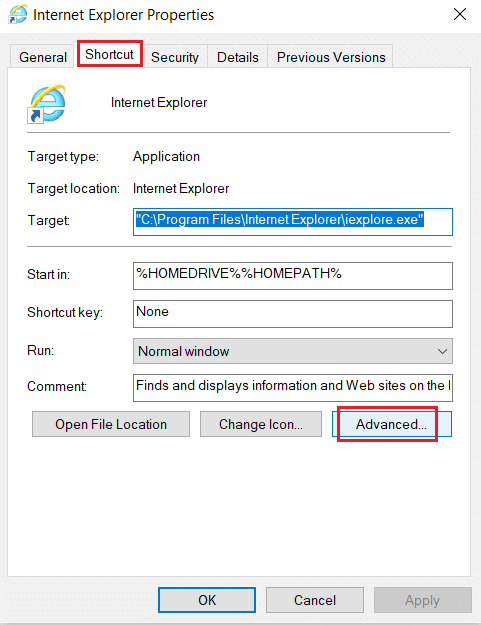This screenshot has width=481, height=625.
Task: Go to the Details tab
Action: pyautogui.click(x=238, y=57)
